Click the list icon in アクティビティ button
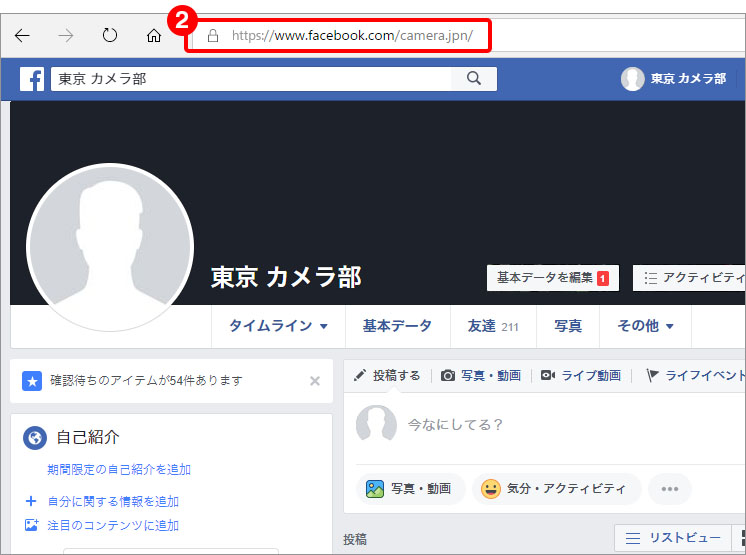This screenshot has width=746, height=555. pyautogui.click(x=651, y=278)
